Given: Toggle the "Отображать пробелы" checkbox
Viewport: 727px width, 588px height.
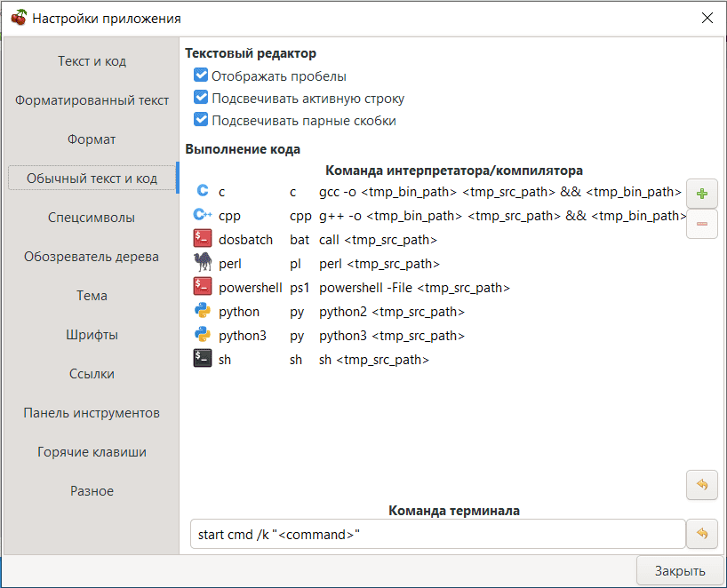Looking at the screenshot, I should click(201, 76).
